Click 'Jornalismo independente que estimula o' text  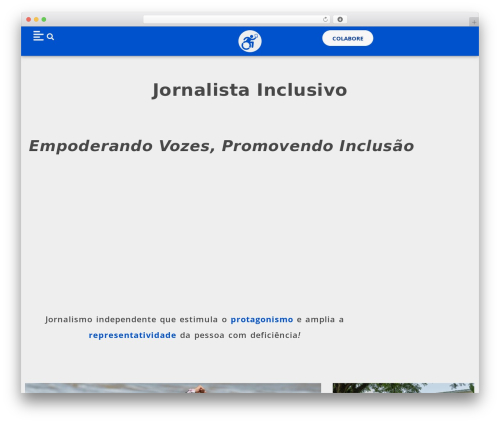point(136,319)
